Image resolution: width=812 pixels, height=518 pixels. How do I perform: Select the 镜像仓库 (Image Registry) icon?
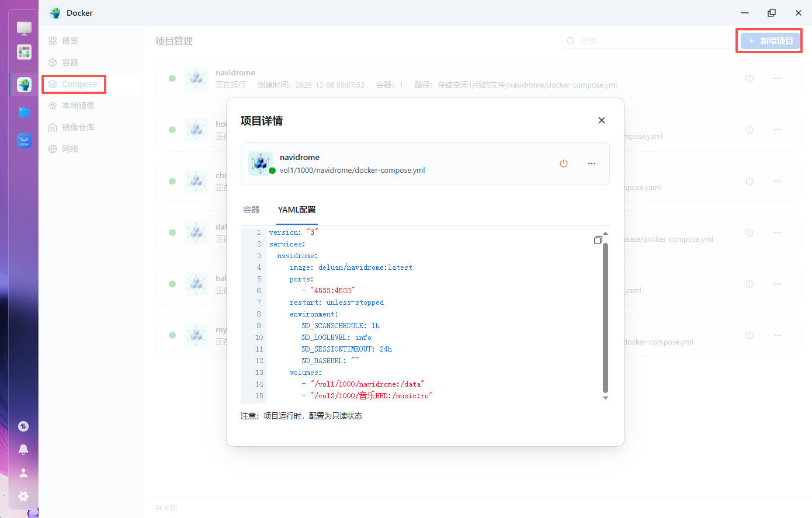pyautogui.click(x=53, y=127)
